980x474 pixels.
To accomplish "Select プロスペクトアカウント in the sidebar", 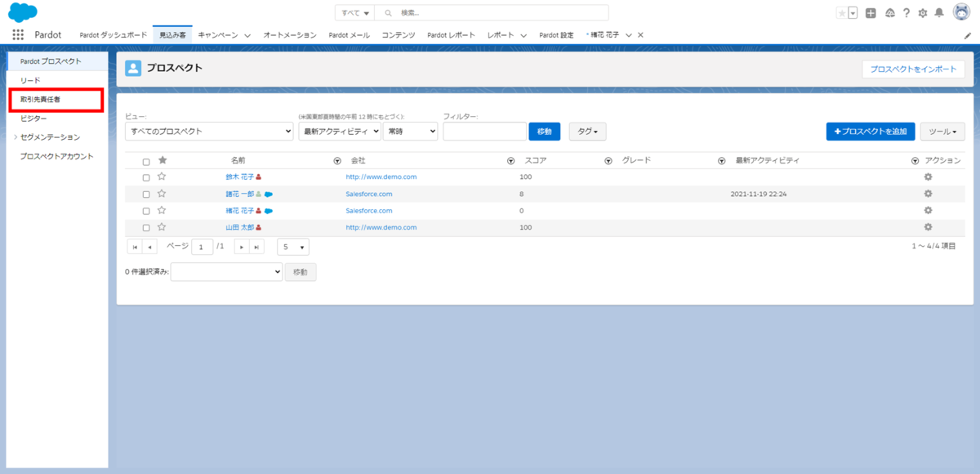I will coord(57,156).
